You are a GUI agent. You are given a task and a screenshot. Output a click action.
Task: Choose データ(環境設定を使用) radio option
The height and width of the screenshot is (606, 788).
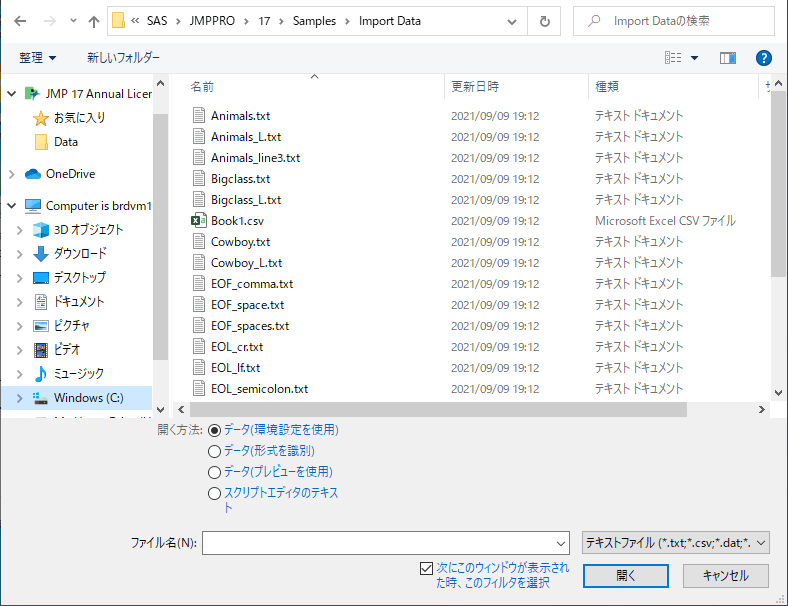click(215, 430)
